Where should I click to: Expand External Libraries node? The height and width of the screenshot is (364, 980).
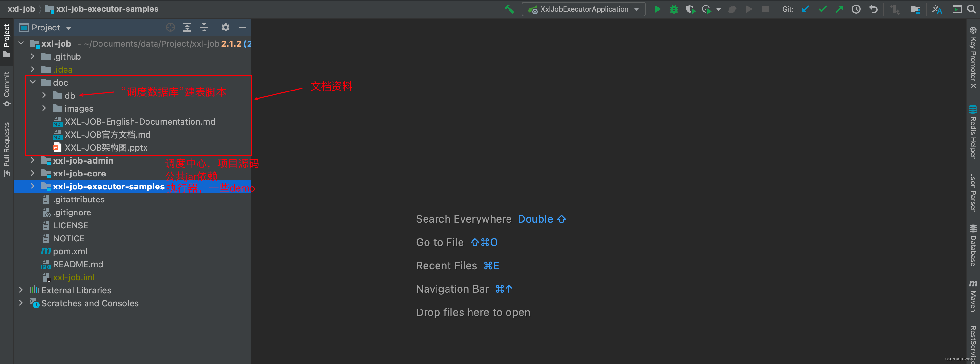[21, 290]
